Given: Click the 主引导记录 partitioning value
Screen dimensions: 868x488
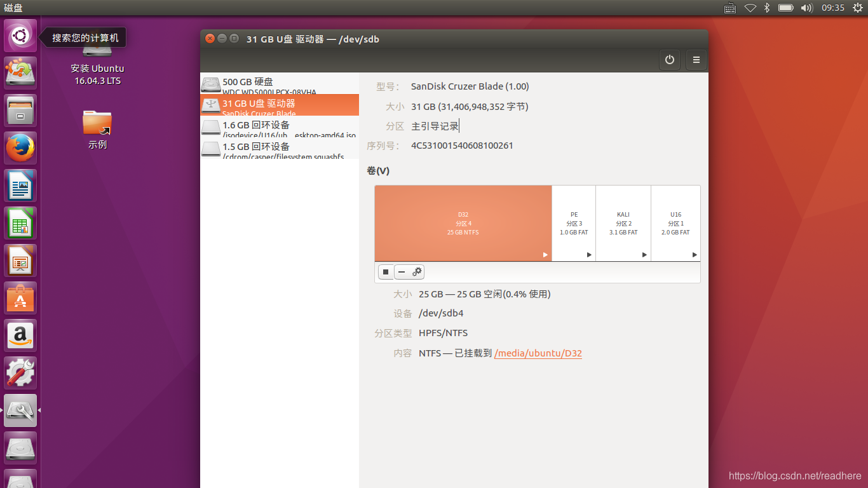Looking at the screenshot, I should 435,126.
